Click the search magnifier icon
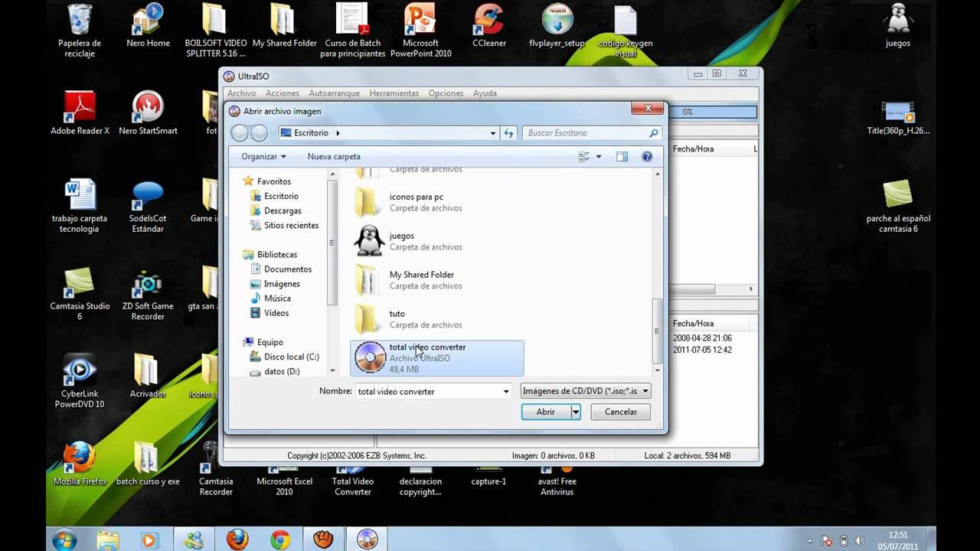980x551 pixels. (x=653, y=133)
